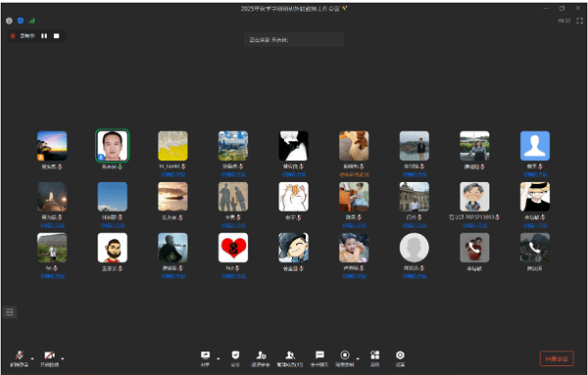Click the red End Meeting button
Viewport: 588px width, 375px height.
coord(557,358)
